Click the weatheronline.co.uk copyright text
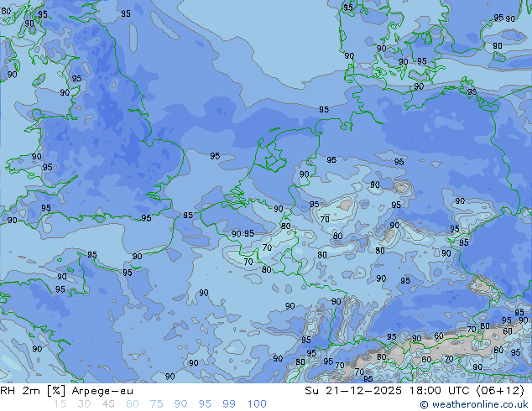532x411 pixels. click(474, 404)
